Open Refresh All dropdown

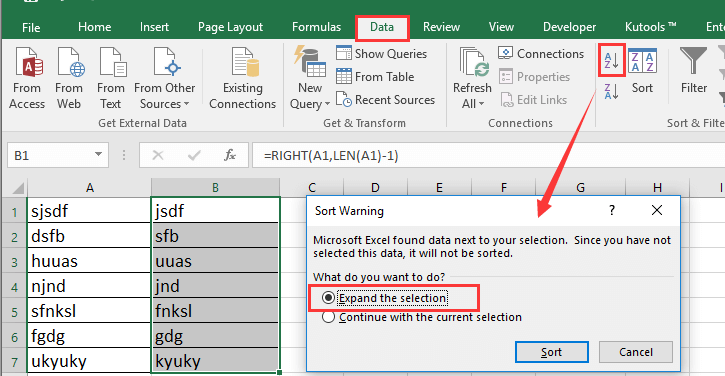pyautogui.click(x=472, y=78)
